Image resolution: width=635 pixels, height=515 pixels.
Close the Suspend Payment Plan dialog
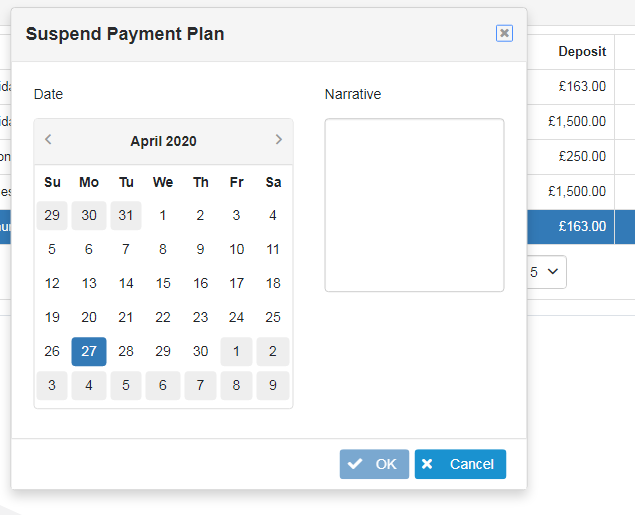click(x=504, y=33)
